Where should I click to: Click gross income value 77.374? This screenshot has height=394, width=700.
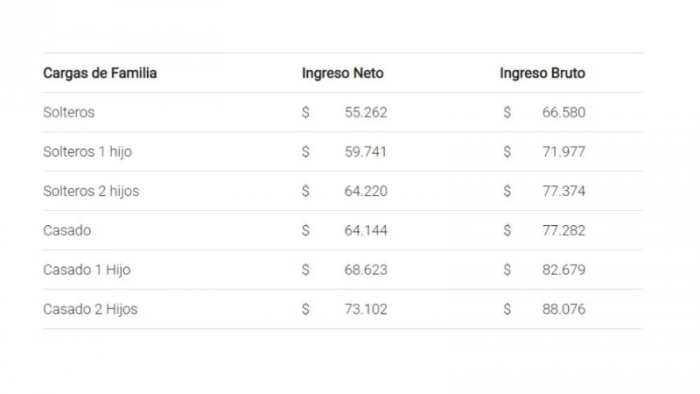(564, 191)
